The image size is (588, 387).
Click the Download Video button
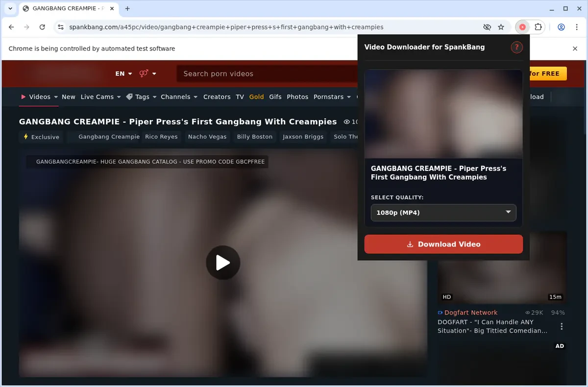point(443,244)
